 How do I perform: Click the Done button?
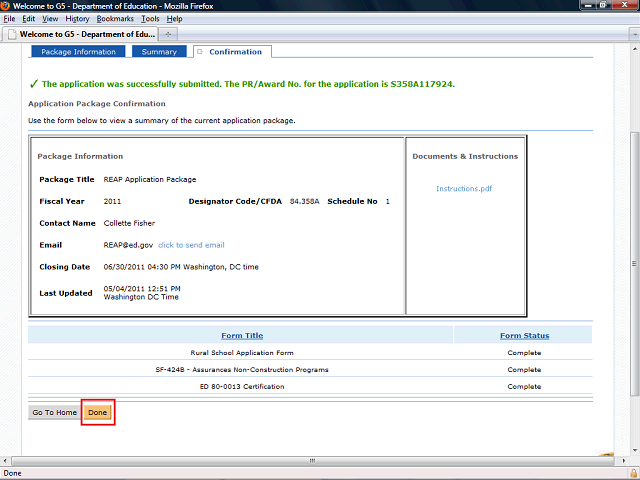[98, 412]
